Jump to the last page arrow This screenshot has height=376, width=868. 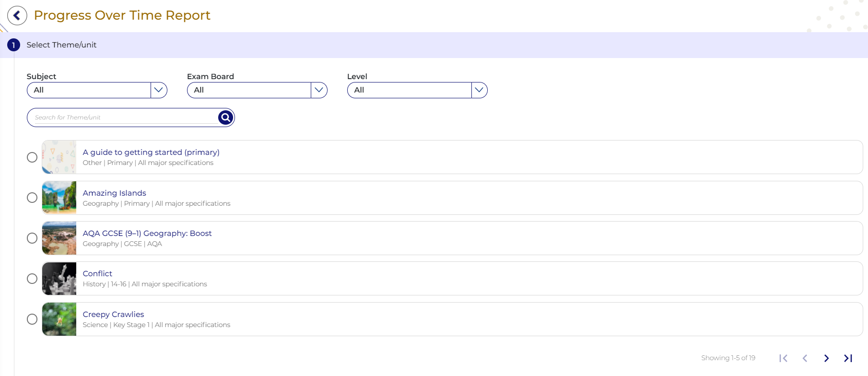click(x=848, y=358)
